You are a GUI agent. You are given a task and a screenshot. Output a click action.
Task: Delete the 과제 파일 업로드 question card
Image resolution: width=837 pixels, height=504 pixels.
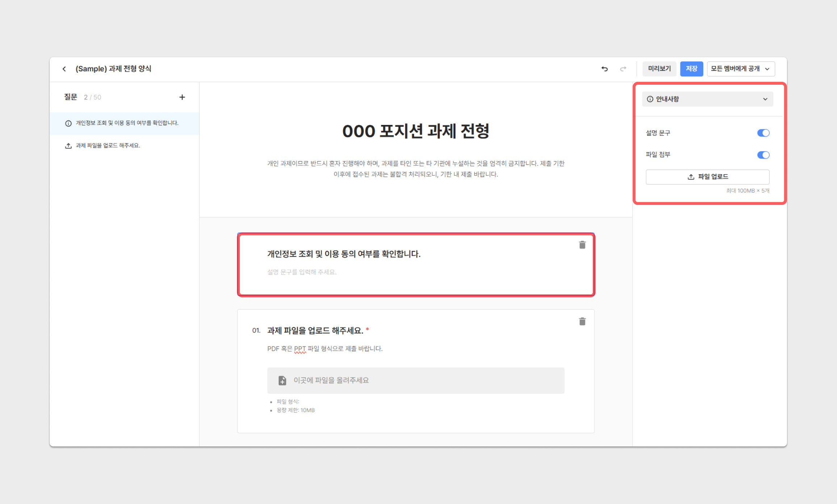pos(582,322)
